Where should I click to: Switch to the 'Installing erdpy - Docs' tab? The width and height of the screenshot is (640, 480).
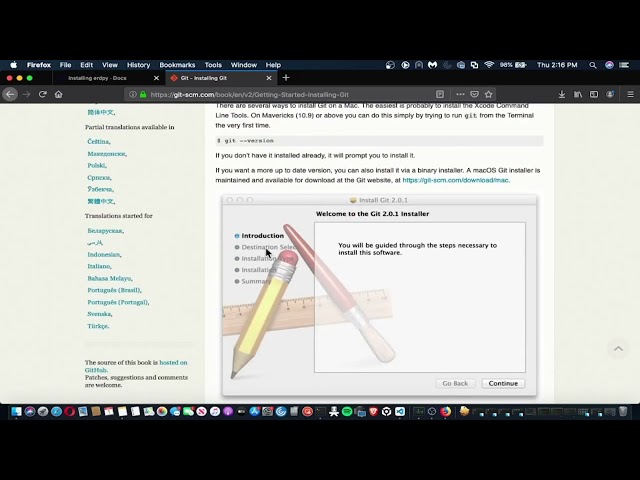point(108,78)
